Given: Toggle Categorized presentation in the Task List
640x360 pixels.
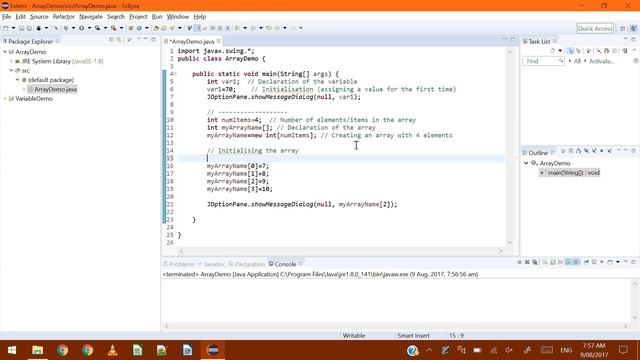Looking at the screenshot, I should point(571,51).
